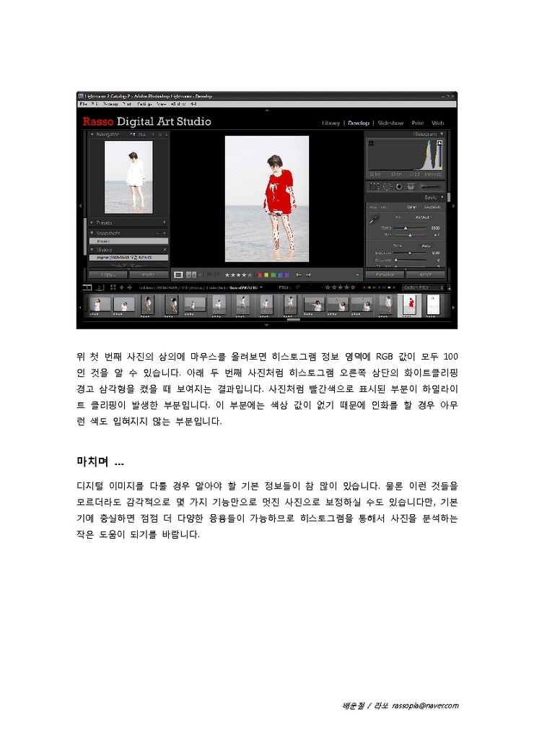Screen dimensions: 534x756
Task: Click the Exposure slider
Action: (x=410, y=253)
